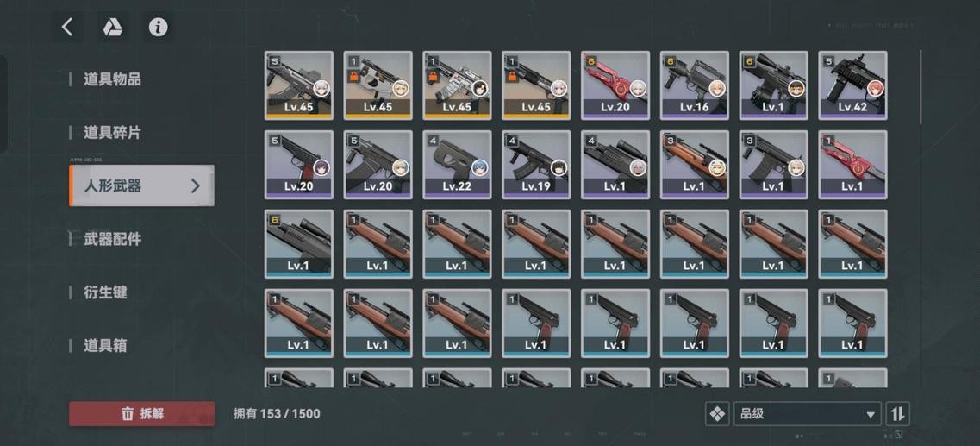Viewport: 980px width, 446px height.
Task: Select the 道具箱 category
Action: tap(106, 345)
